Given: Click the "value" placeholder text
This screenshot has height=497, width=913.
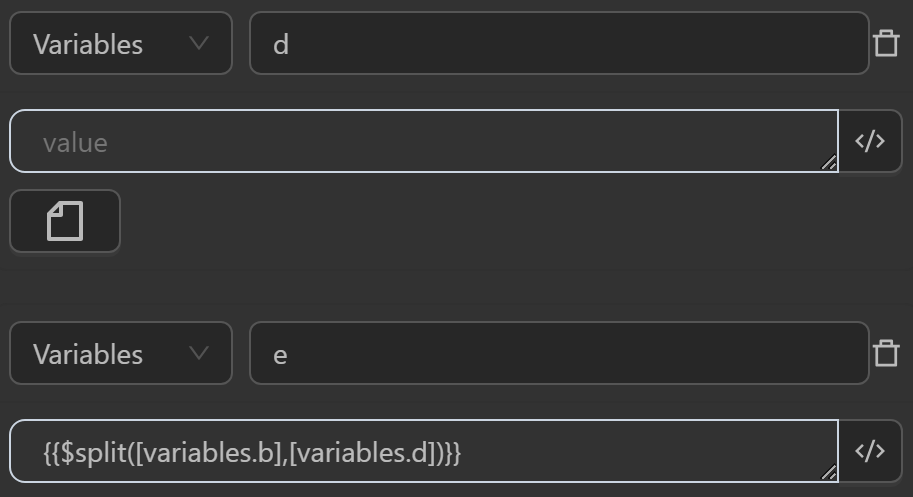Looking at the screenshot, I should point(75,143).
